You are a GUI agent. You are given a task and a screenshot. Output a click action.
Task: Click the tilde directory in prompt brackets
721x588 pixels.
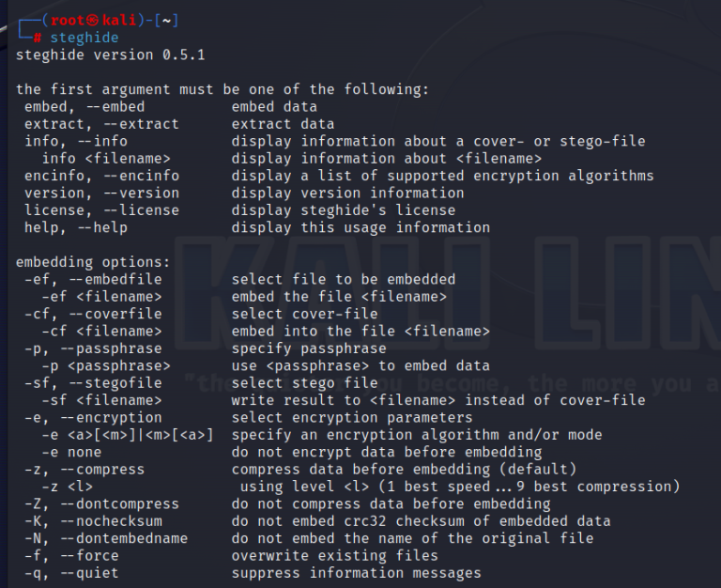click(x=166, y=21)
